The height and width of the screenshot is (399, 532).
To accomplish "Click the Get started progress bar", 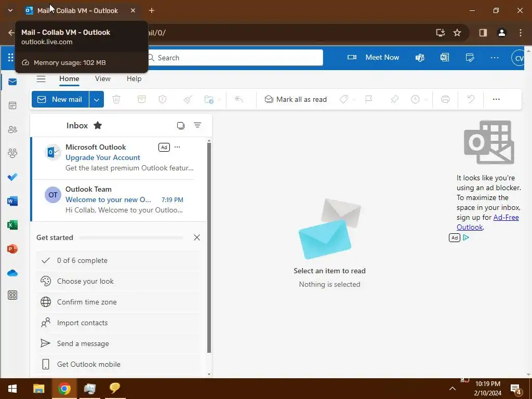I will (x=131, y=238).
